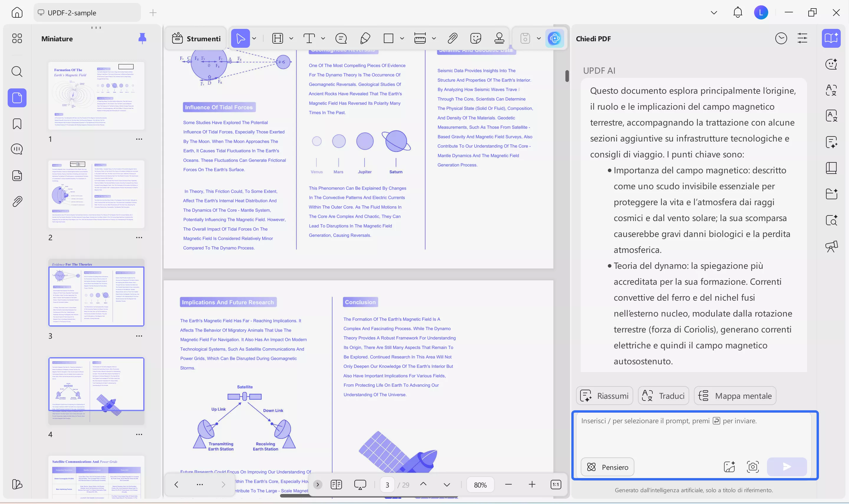Open the UPDF-2-sample document tab

72,13
